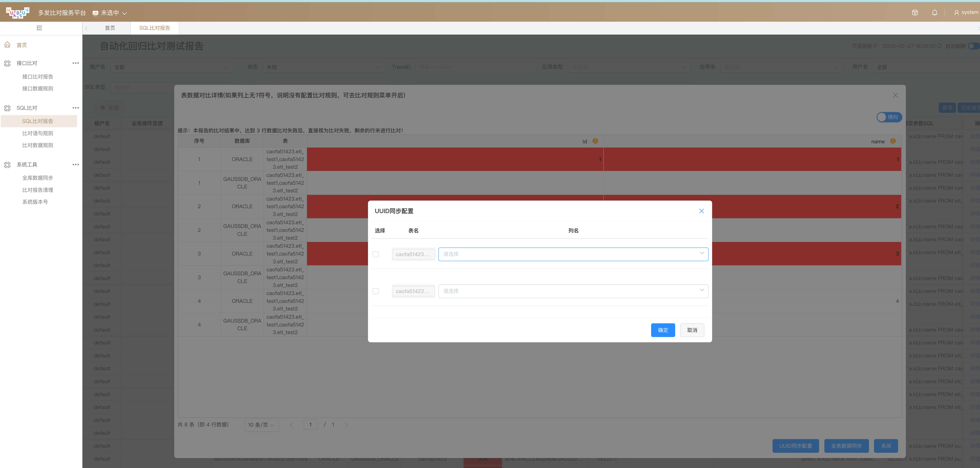
Task: Select 比对语句规则 in the sidebar menu
Action: click(x=38, y=133)
